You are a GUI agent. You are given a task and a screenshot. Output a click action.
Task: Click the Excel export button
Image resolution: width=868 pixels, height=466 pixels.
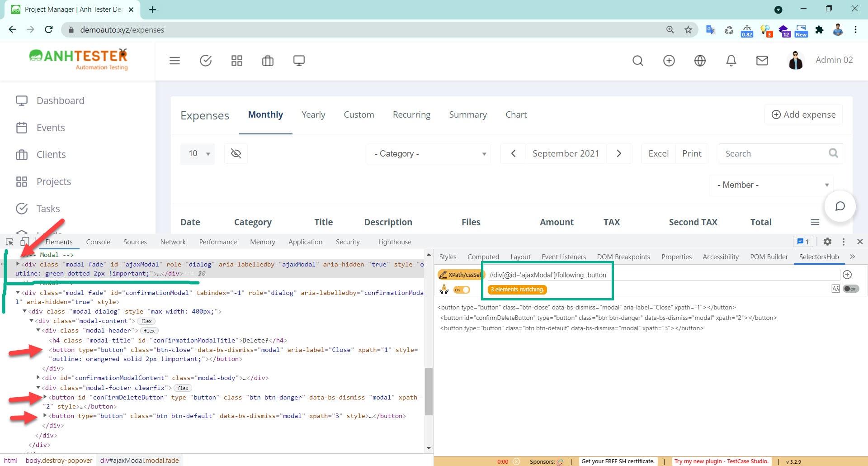pos(658,153)
